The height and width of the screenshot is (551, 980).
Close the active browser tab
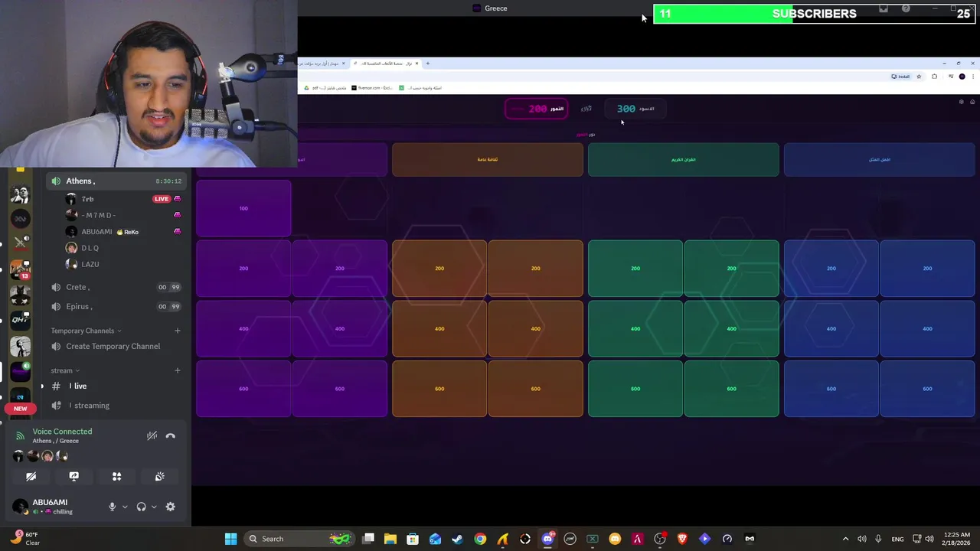[416, 64]
